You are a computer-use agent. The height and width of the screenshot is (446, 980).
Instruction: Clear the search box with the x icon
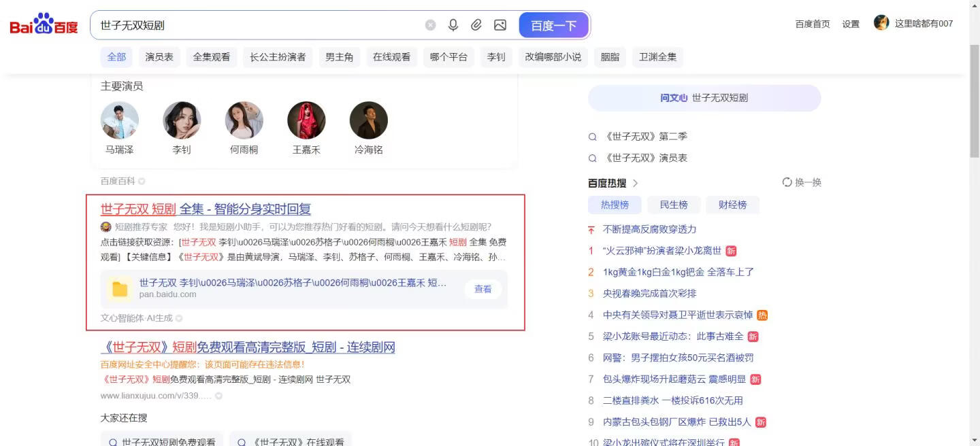coord(430,24)
